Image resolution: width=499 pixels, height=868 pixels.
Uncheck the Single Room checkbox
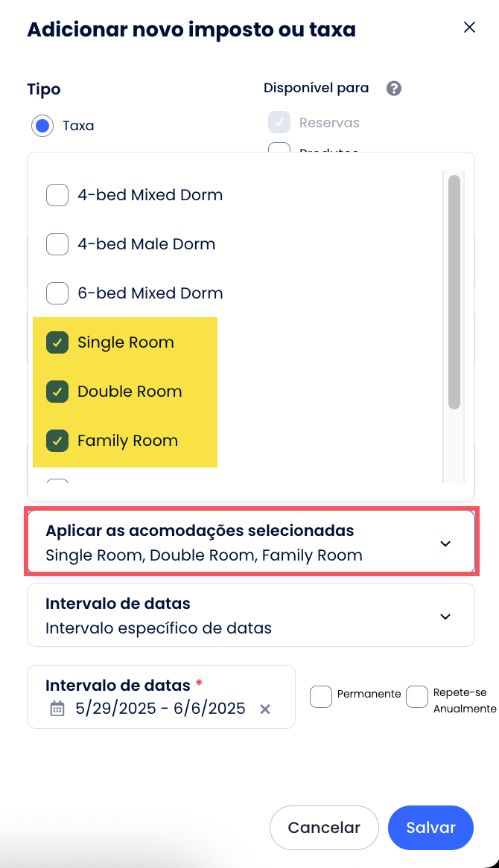coord(57,342)
